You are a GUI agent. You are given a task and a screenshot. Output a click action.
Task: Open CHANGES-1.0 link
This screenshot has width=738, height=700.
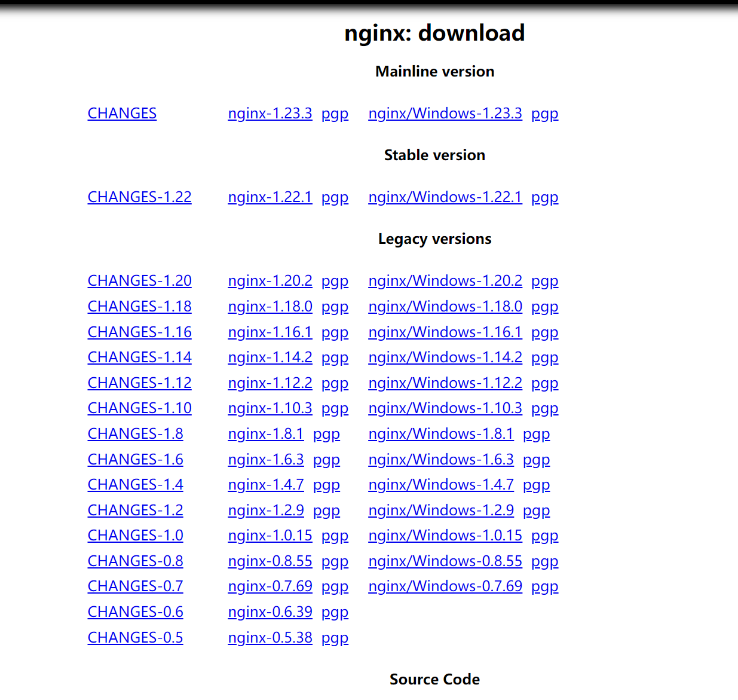point(136,536)
